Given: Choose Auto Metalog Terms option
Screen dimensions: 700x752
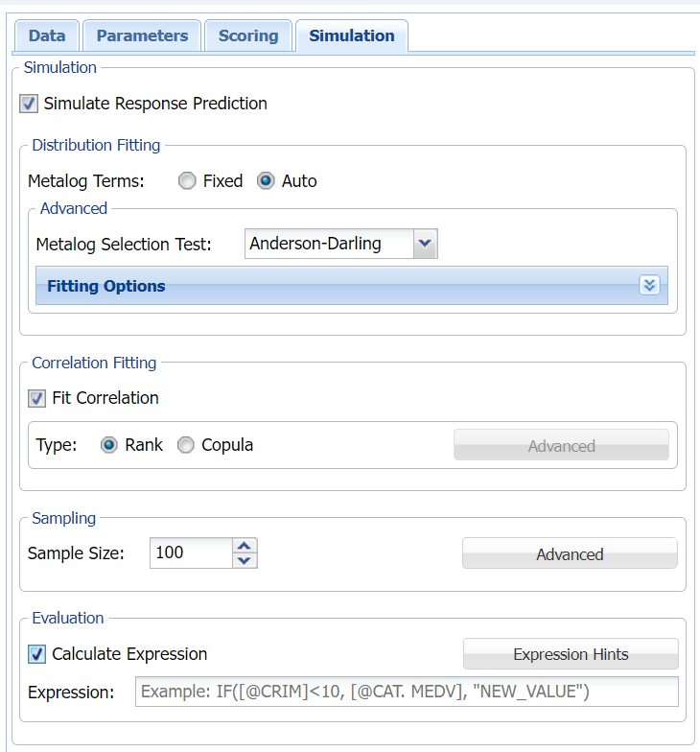Looking at the screenshot, I should [267, 181].
